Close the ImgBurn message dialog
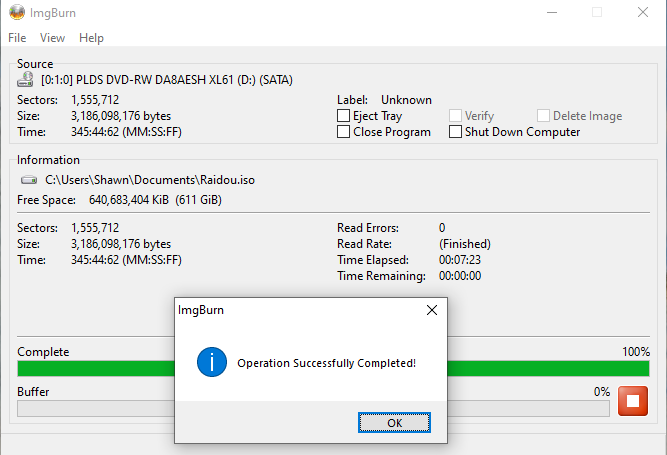The width and height of the screenshot is (667, 455). [432, 310]
